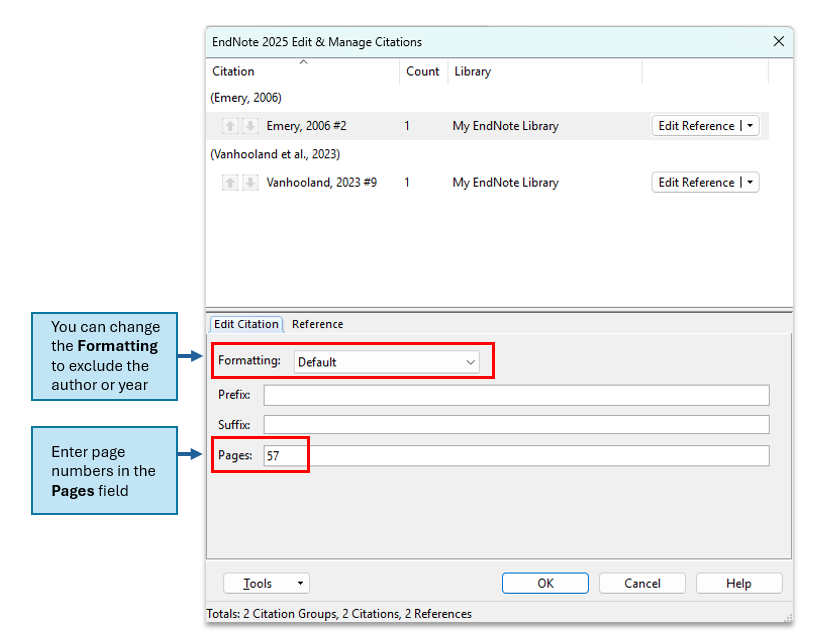Click the Cancel button
Image resolution: width=817 pixels, height=644 pixels.
click(642, 584)
